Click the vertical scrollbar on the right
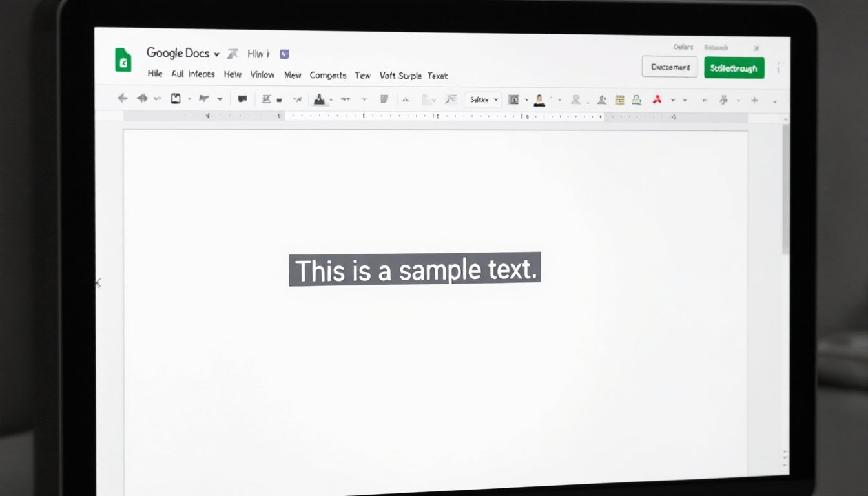868x496 pixels. coord(785,187)
